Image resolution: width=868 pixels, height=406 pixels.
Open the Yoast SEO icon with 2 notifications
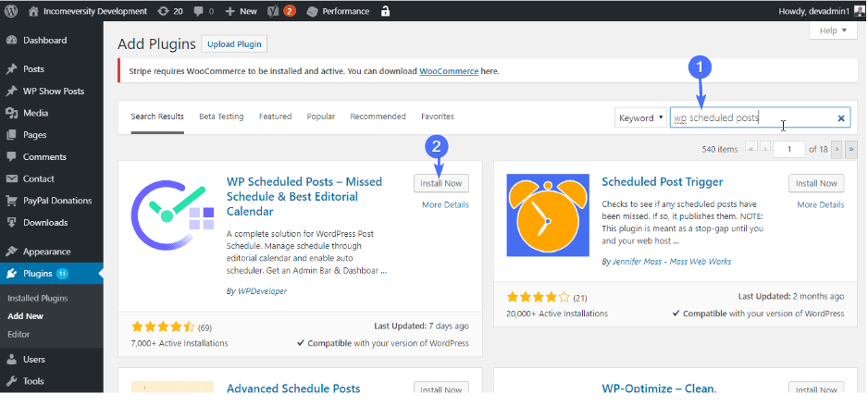[272, 11]
